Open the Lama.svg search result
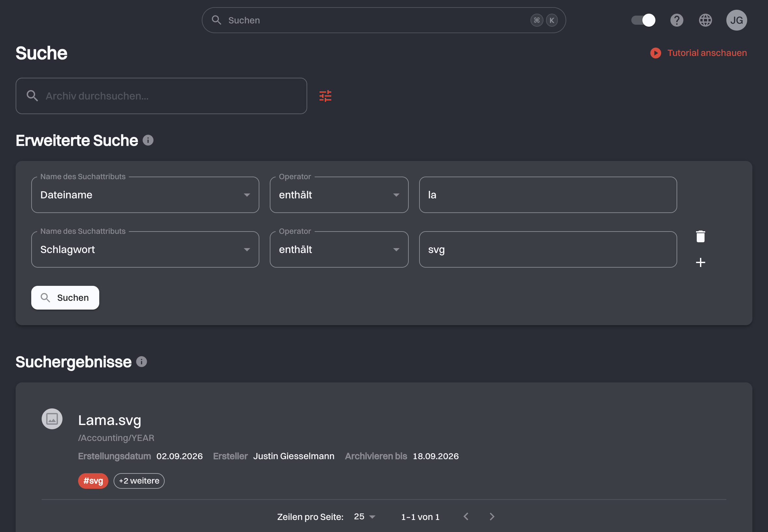768x532 pixels. pyautogui.click(x=110, y=420)
